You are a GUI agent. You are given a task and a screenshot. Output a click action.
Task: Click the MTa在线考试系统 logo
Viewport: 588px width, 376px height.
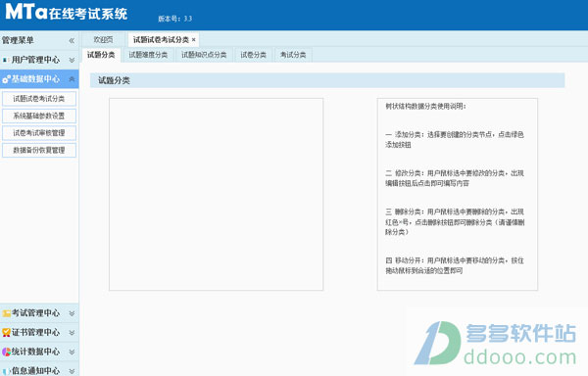click(67, 12)
